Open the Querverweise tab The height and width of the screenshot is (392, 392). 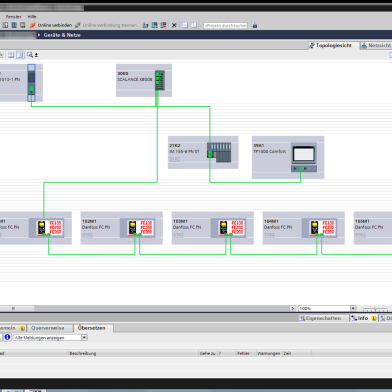click(x=48, y=328)
